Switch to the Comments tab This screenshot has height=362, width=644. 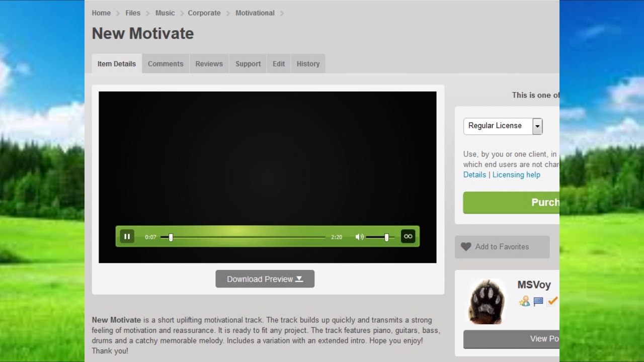tap(166, 64)
